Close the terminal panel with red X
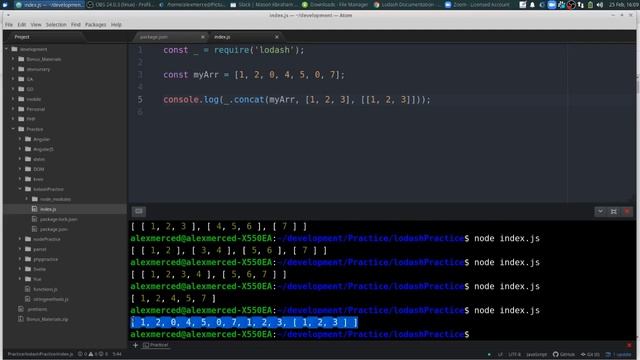This screenshot has height=360, width=640. [x=627, y=211]
